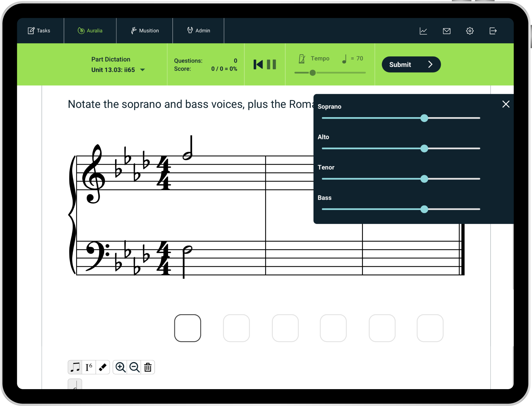Select the first Roman numeral answer box
The height and width of the screenshot is (406, 532).
pyautogui.click(x=187, y=328)
